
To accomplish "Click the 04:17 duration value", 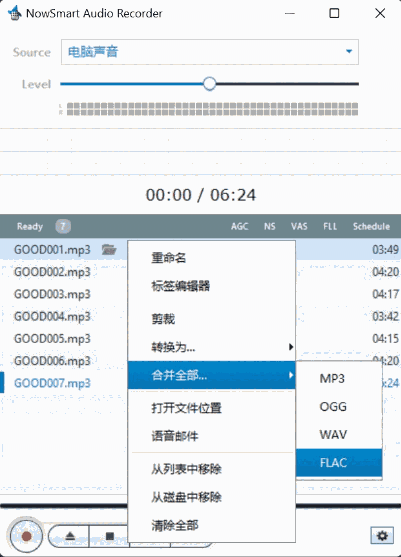I will click(x=385, y=294).
